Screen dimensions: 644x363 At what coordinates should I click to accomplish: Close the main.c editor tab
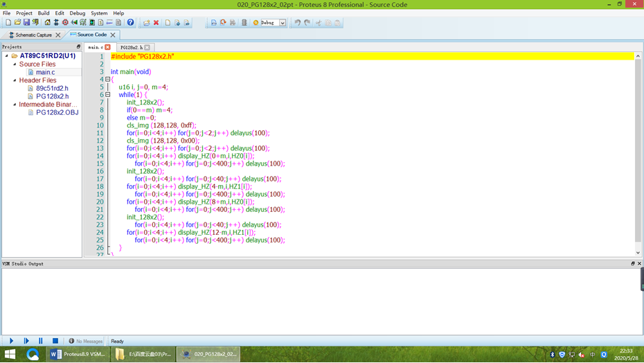tap(107, 47)
